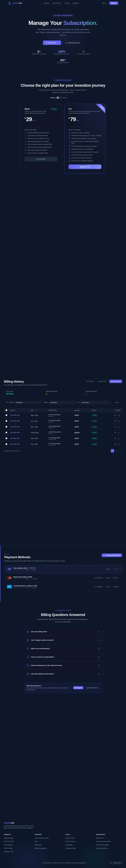Download the Mar 1, 2026 invoice

click(119, 427)
